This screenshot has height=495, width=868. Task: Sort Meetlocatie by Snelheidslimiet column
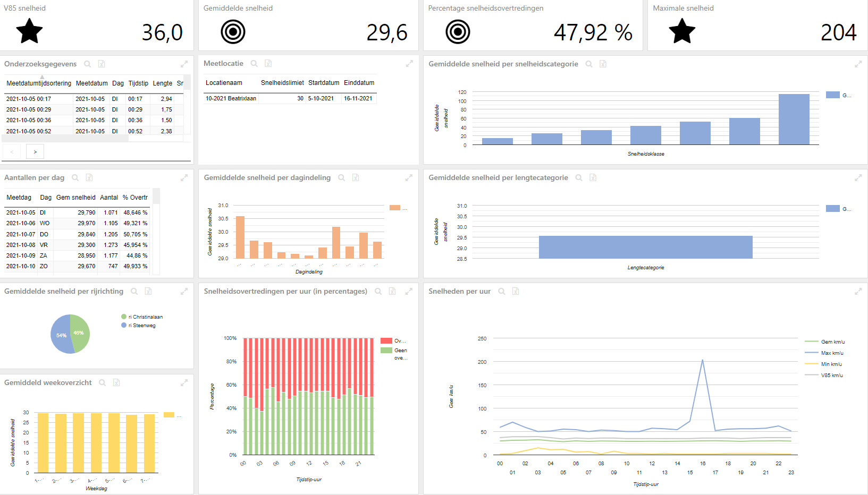tap(282, 83)
